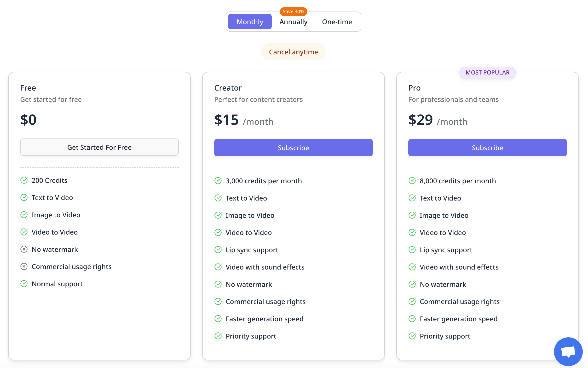Image resolution: width=588 pixels, height=368 pixels.
Task: Click the X icon beside Commercial usage rights
Action: [x=24, y=266]
